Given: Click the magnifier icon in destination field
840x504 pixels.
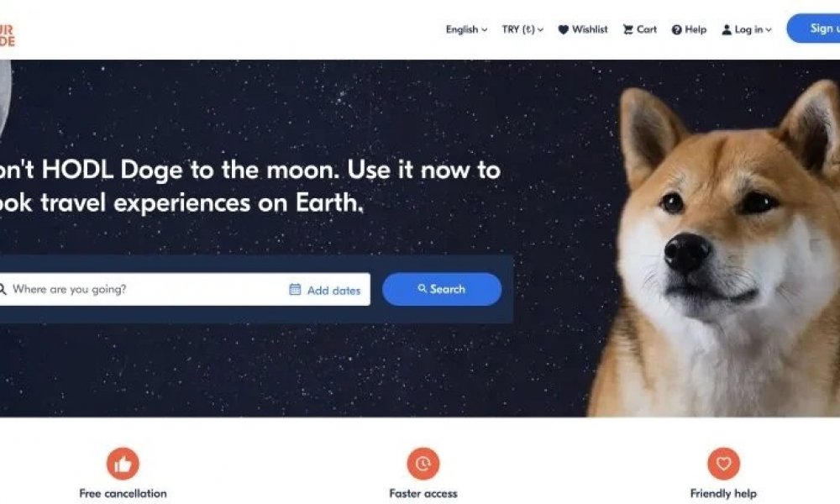Looking at the screenshot, I should click(3, 290).
